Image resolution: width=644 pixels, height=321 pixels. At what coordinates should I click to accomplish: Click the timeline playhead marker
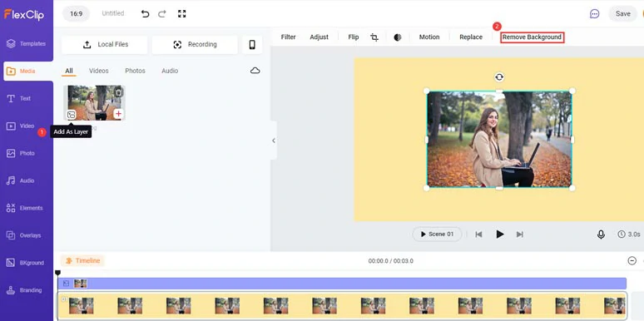pyautogui.click(x=58, y=273)
